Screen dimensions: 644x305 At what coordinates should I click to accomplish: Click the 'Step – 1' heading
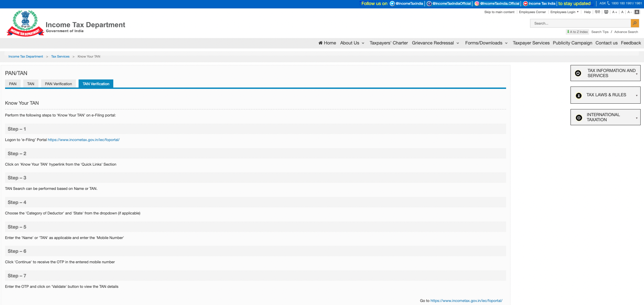17,129
